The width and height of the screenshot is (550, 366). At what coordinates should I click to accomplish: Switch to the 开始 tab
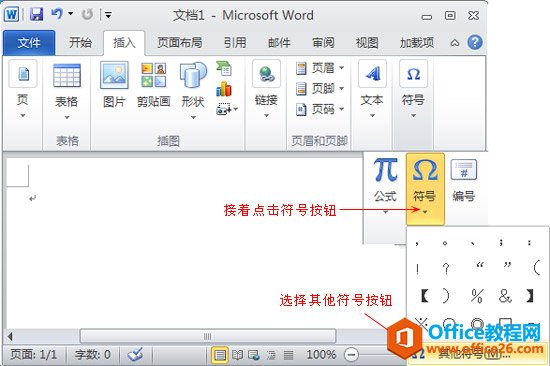80,43
